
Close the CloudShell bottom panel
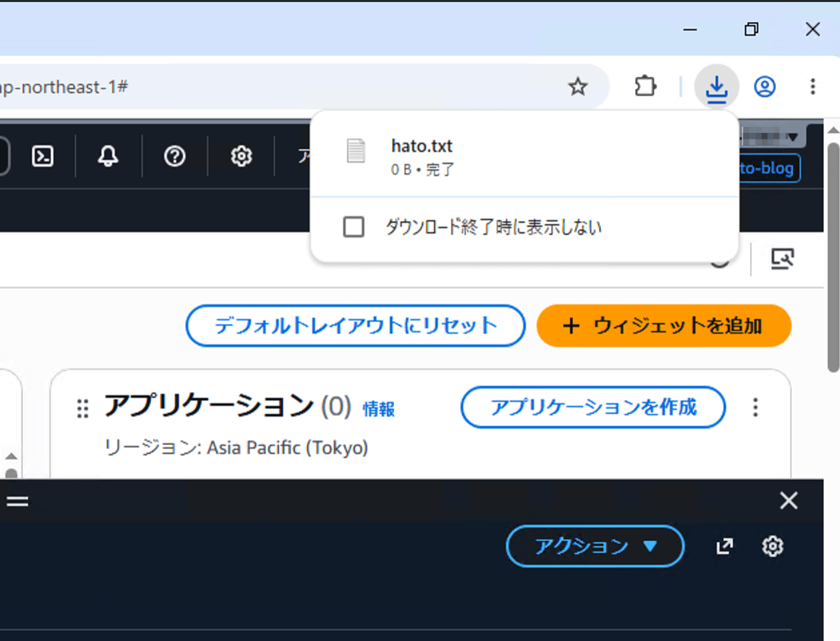789,500
